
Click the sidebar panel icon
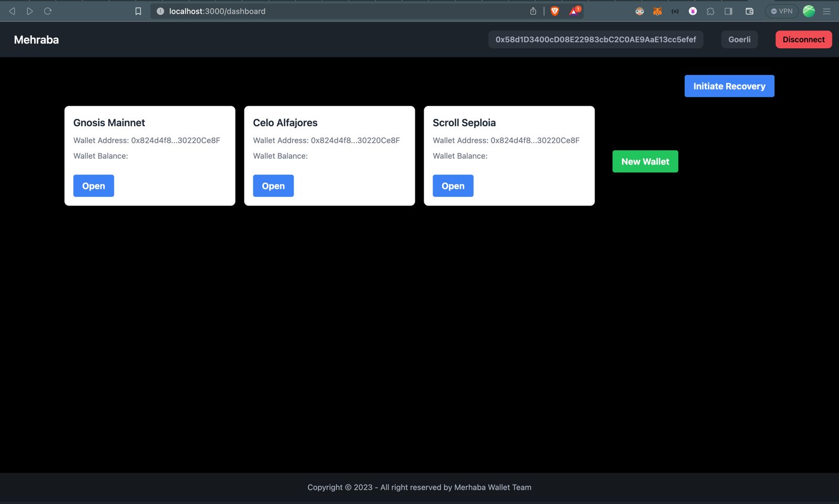[x=728, y=11]
